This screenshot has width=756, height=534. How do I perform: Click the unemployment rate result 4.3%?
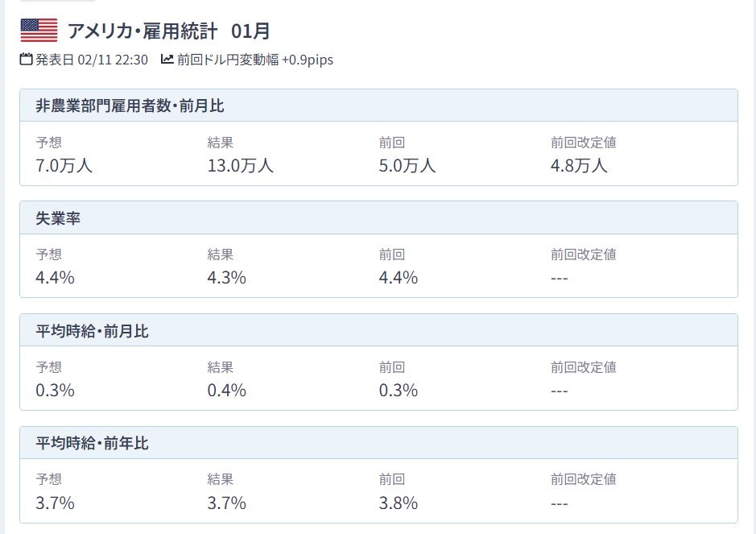(226, 279)
